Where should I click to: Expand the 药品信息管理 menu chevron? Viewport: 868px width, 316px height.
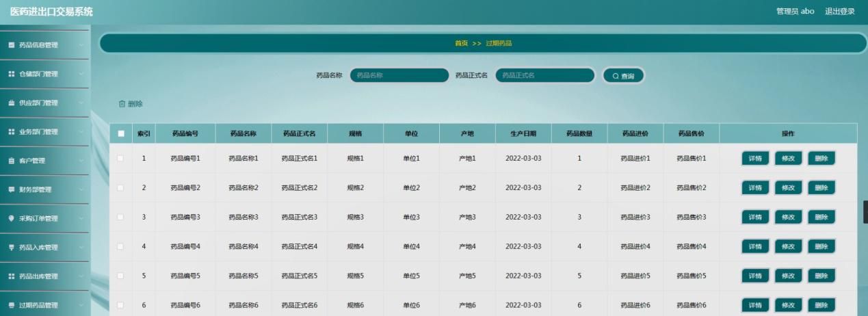point(81,45)
